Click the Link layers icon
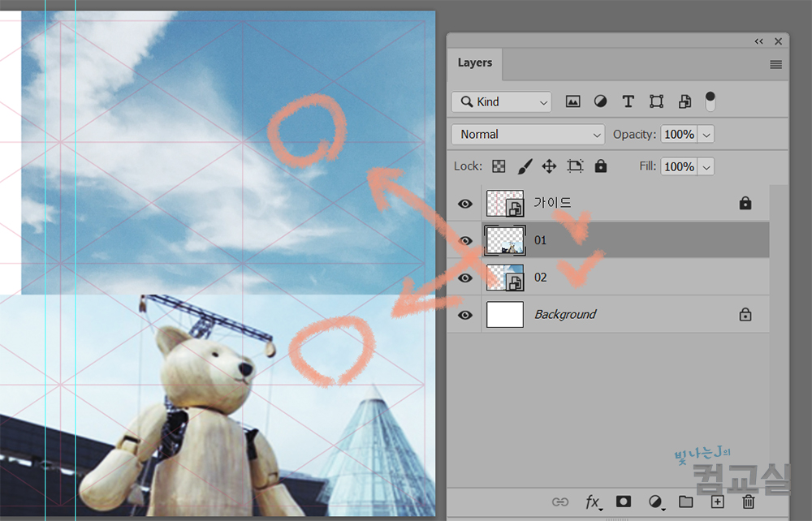Screen dimensions: 812x521 tap(559, 502)
